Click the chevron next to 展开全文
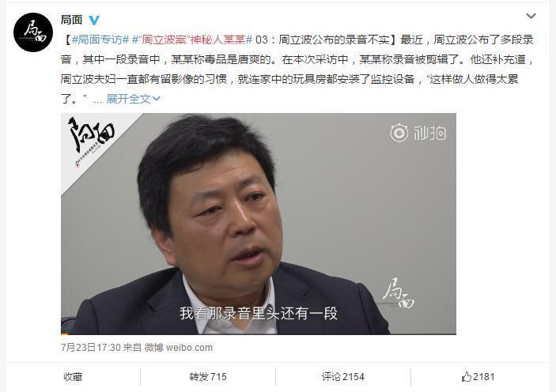This screenshot has height=392, width=556. coord(156,99)
